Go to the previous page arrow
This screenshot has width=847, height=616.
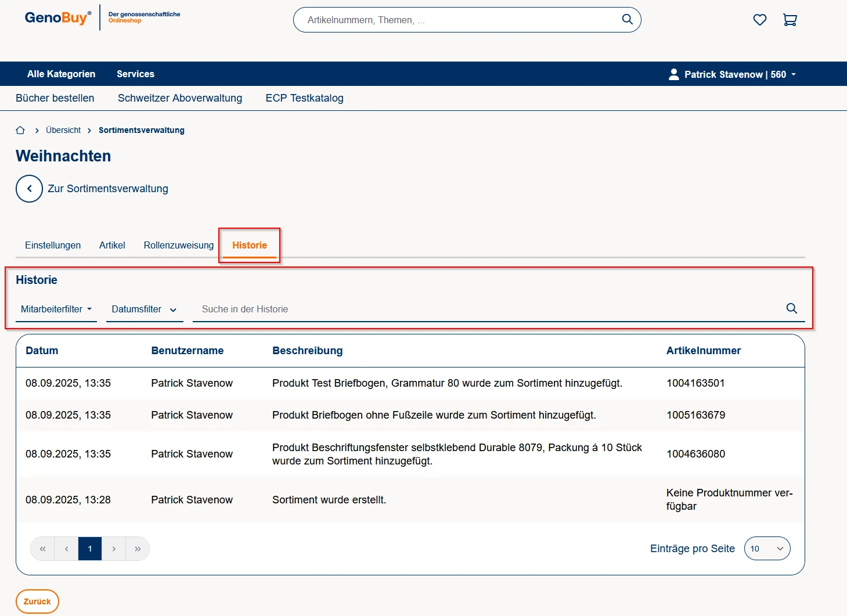(x=66, y=549)
